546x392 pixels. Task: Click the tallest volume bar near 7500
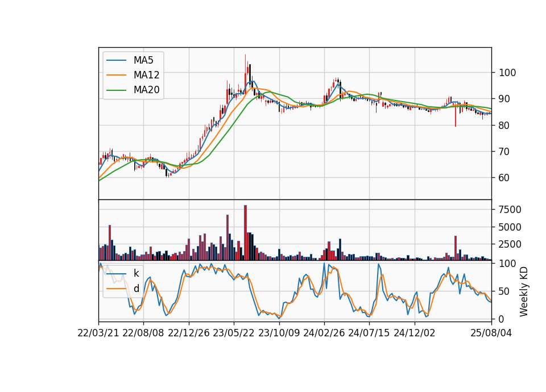coord(245,233)
